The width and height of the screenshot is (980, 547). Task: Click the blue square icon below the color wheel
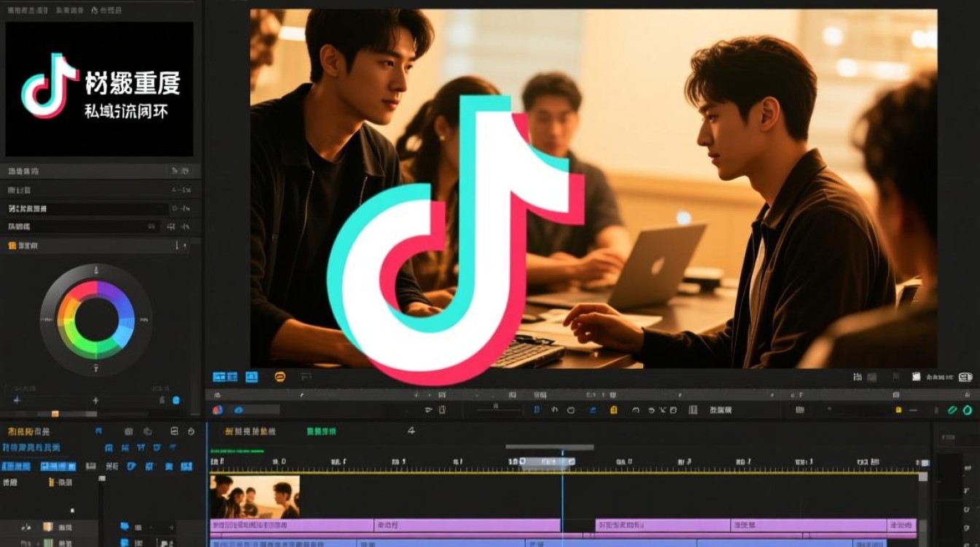[x=176, y=400]
